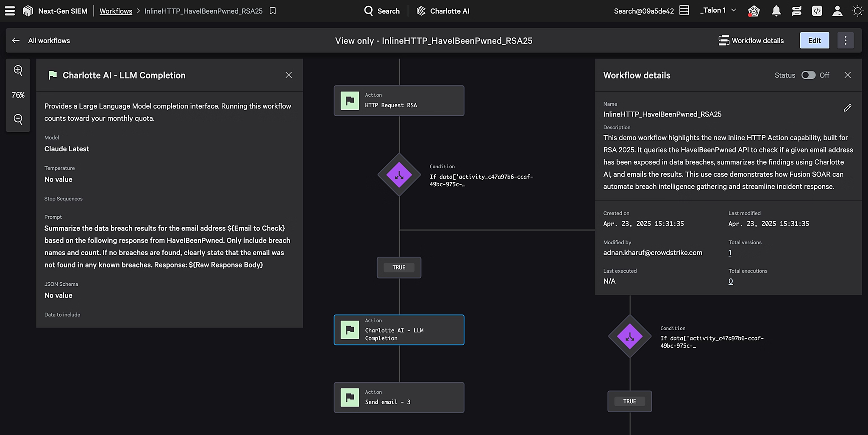This screenshot has height=435, width=868.
Task: Open the user account profile icon
Action: 837,11
